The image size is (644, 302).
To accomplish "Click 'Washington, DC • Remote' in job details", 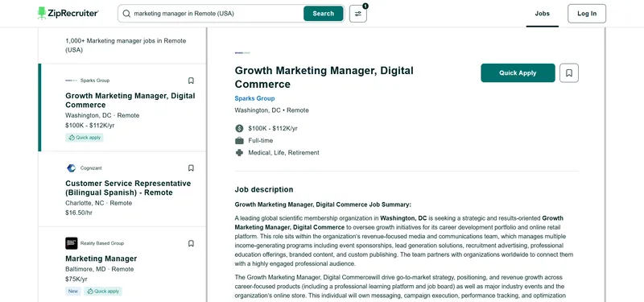I will (271, 110).
